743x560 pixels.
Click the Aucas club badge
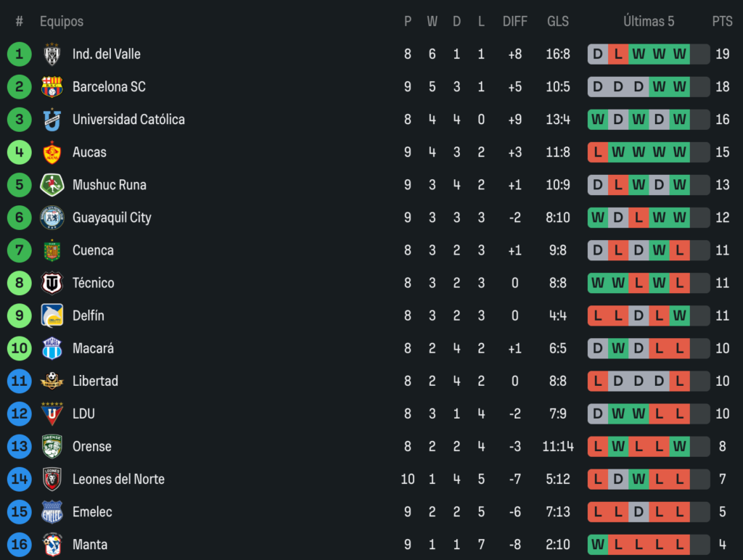tap(52, 152)
